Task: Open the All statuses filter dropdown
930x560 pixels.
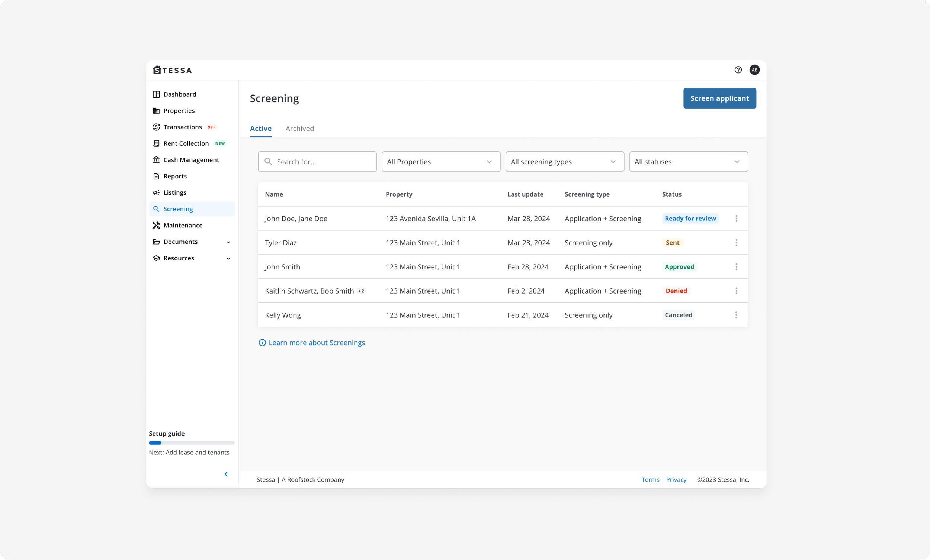Action: point(688,162)
